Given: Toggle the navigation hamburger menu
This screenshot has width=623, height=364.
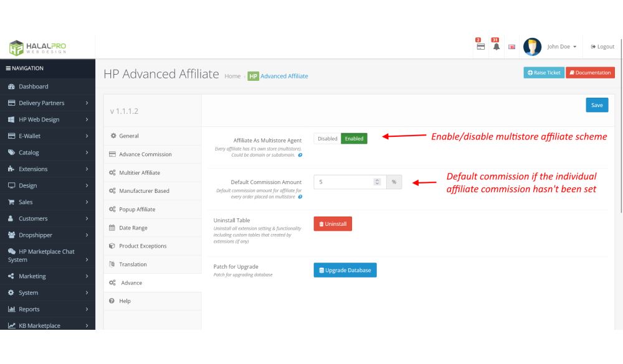Looking at the screenshot, I should click(9, 68).
